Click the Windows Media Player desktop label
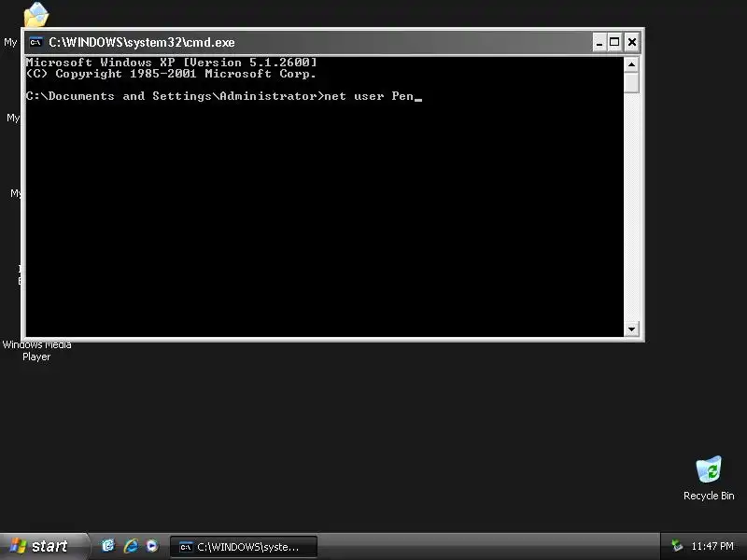The image size is (747, 560). [36, 351]
